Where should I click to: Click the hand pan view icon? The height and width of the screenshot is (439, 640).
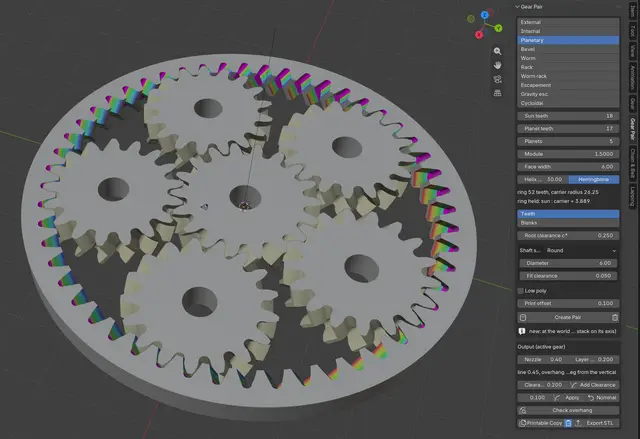coord(497,65)
